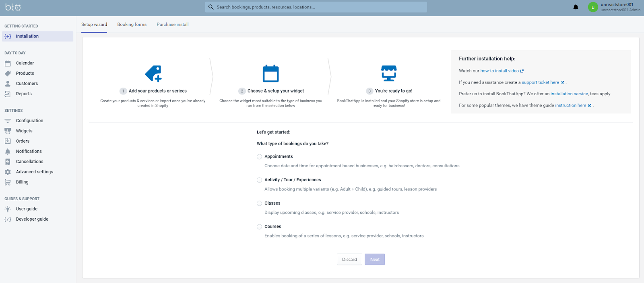Select the Appointments radio button
Image resolution: width=644 pixels, height=283 pixels.
pos(259,157)
